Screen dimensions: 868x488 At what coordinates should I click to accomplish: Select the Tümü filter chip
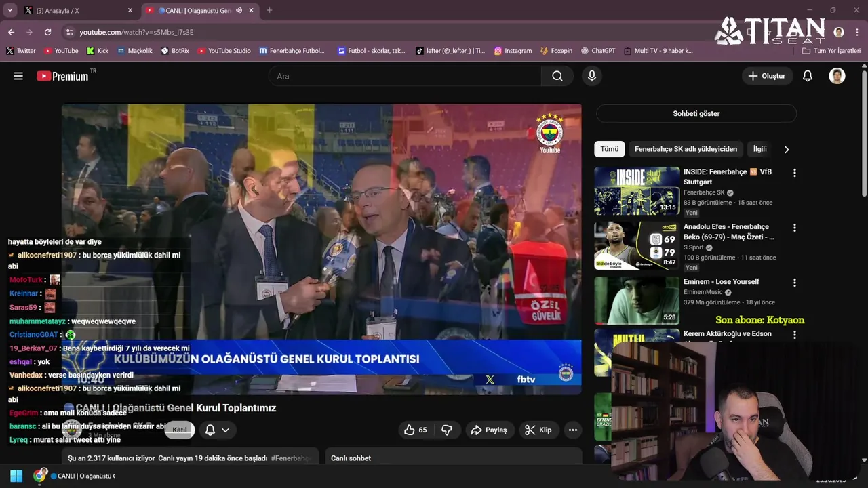point(609,149)
